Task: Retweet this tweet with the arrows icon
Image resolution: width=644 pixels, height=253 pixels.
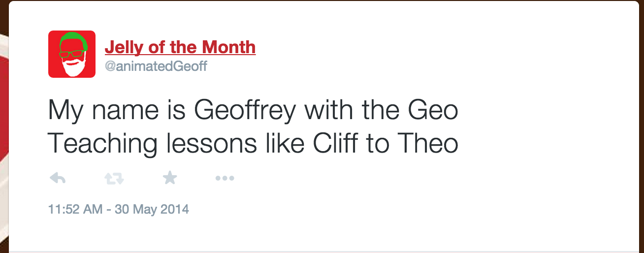Action: point(114,179)
